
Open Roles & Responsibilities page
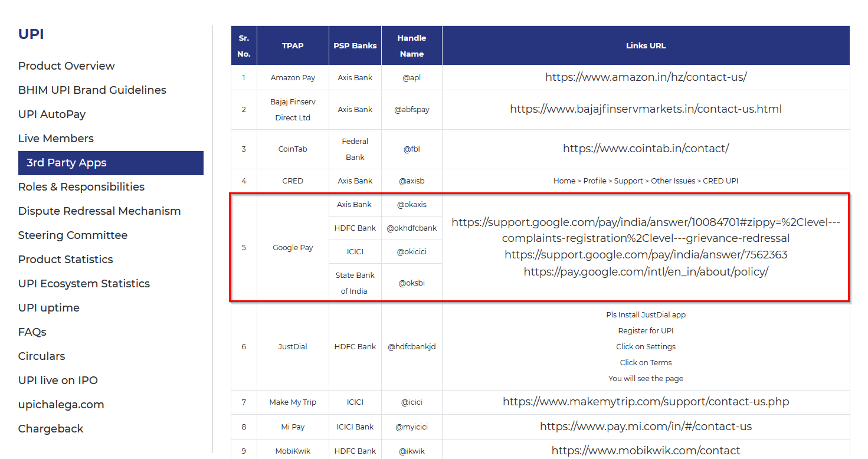click(x=81, y=187)
